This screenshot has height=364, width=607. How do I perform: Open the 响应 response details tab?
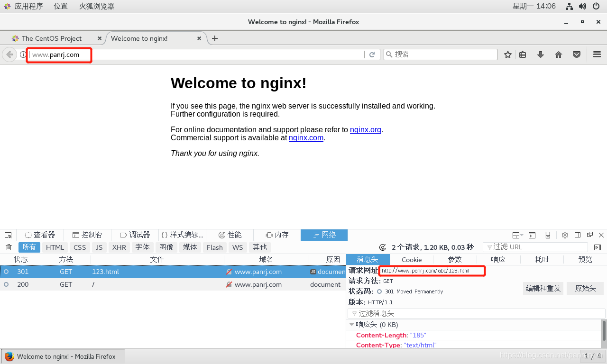498,259
